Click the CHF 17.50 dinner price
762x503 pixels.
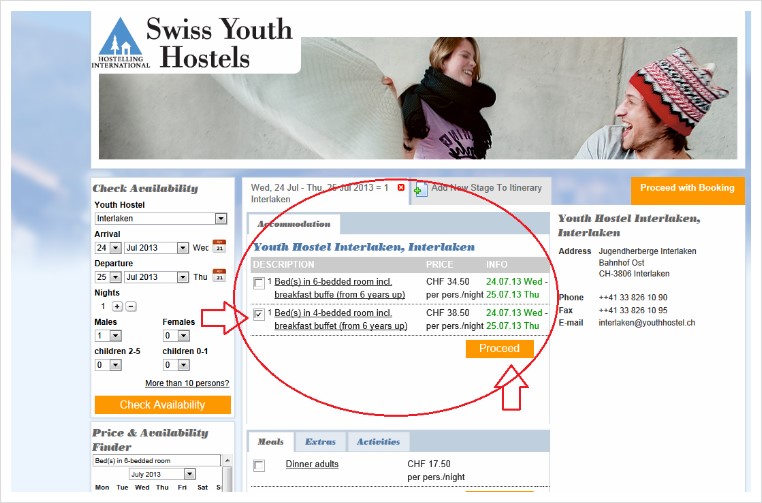click(429, 464)
